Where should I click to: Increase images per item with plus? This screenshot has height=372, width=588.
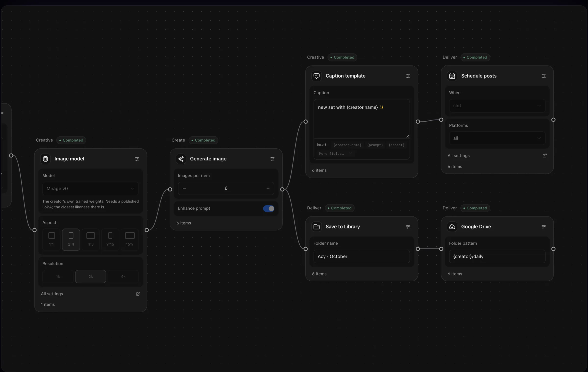coord(268,188)
